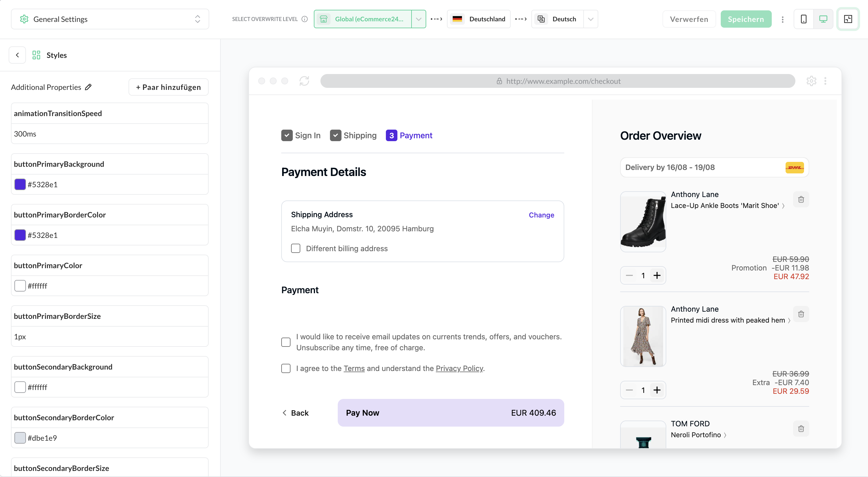Enable the email updates checkbox
868x477 pixels.
[286, 342]
